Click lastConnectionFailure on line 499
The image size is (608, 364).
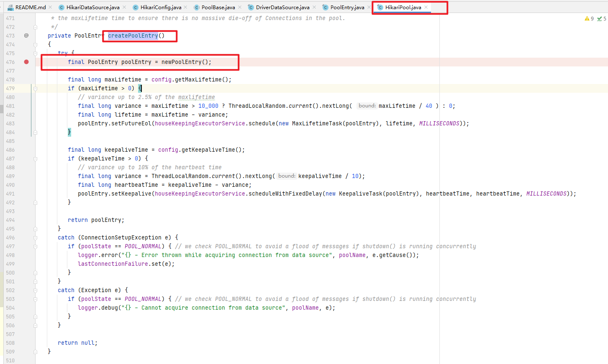coord(113,264)
